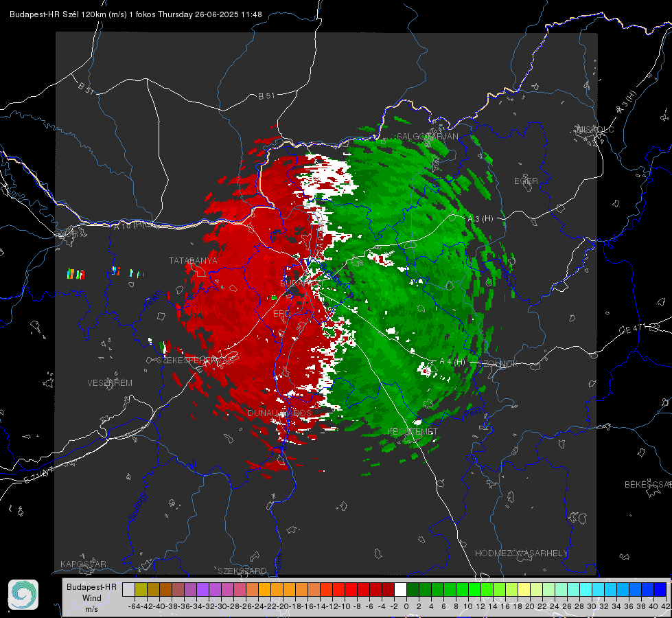Click the KAPOSVÁR city label
This screenshot has width=672, height=618.
click(83, 564)
